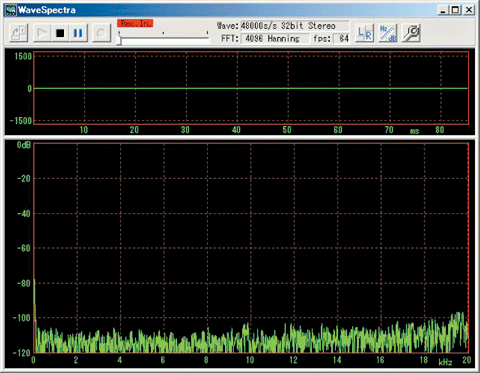Image resolution: width=480 pixels, height=373 pixels.
Task: Click the 1500 amplitude label on waveform axis
Action: tap(23, 56)
